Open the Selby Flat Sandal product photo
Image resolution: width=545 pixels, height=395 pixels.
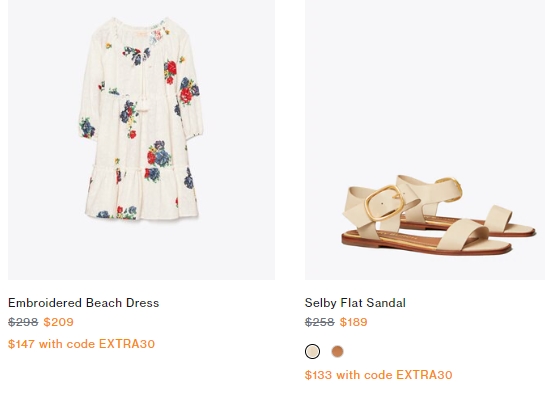[x=425, y=139]
